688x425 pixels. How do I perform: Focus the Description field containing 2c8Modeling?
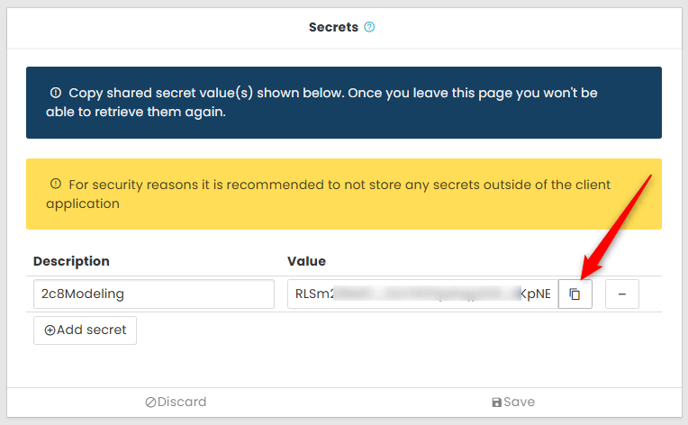153,294
